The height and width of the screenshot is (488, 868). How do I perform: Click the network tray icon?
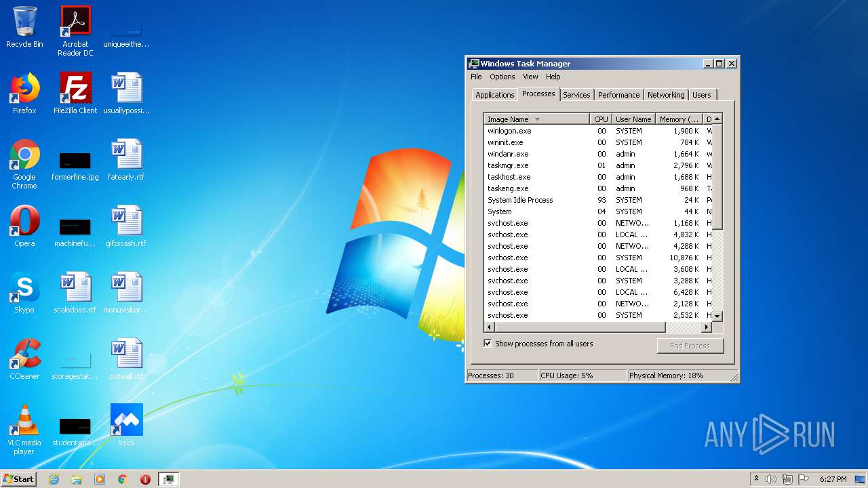pyautogui.click(x=787, y=479)
